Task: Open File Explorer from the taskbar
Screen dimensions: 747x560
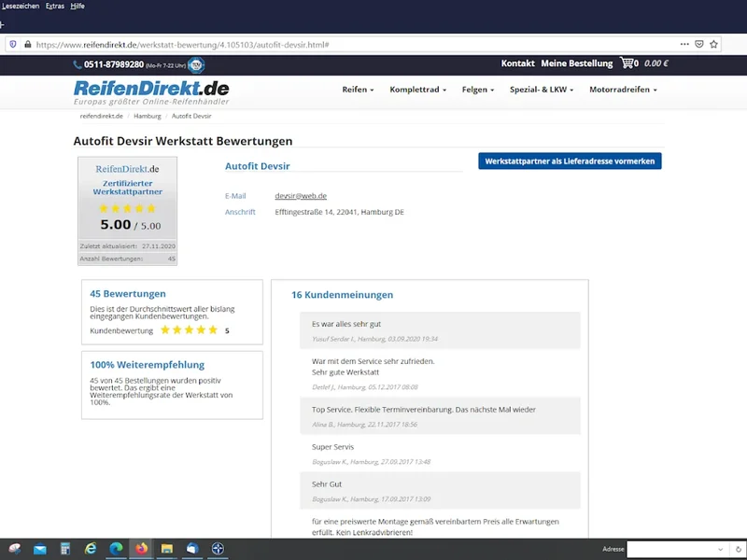Action: pos(167,549)
